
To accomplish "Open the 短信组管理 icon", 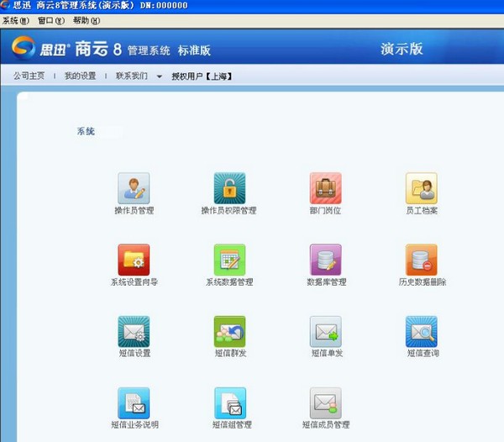I will point(230,403).
